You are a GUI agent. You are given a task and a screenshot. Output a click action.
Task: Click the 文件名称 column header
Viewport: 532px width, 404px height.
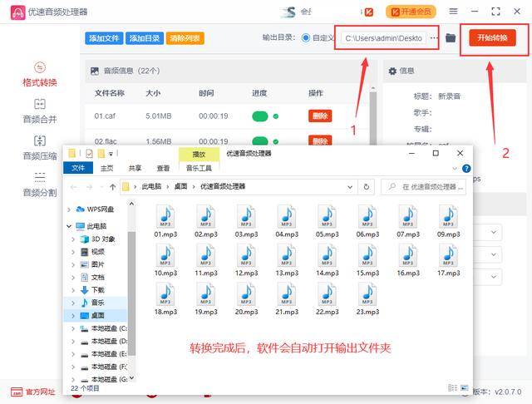click(x=109, y=93)
